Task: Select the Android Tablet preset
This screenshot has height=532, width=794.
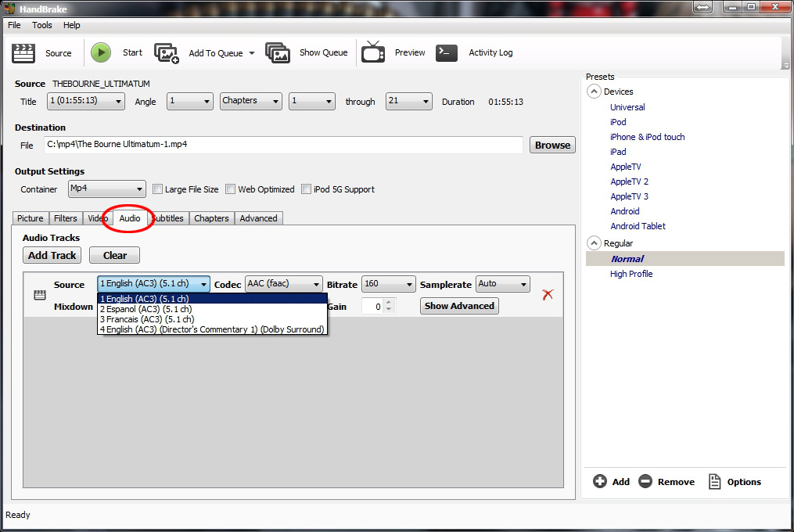Action: (x=638, y=226)
